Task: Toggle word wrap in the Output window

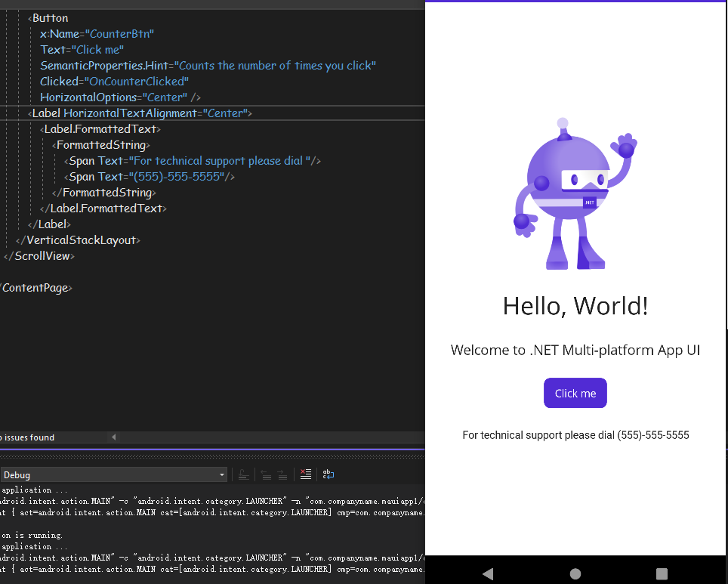Action: [328, 474]
